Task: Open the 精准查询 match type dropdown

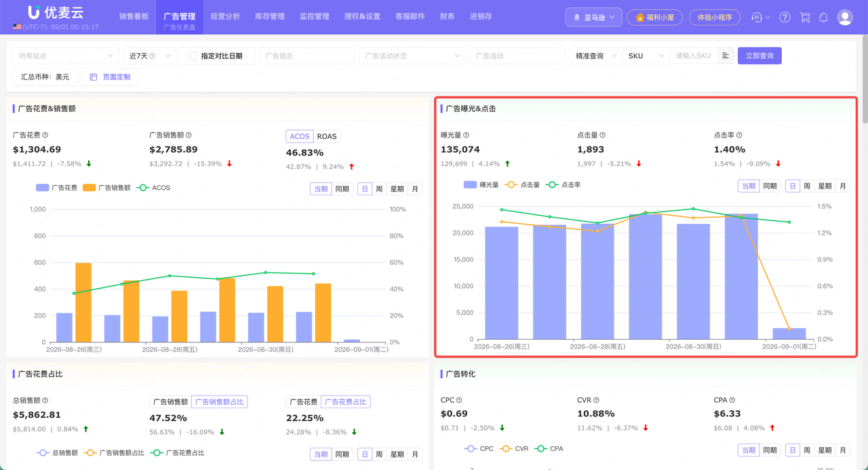Action: (596, 56)
